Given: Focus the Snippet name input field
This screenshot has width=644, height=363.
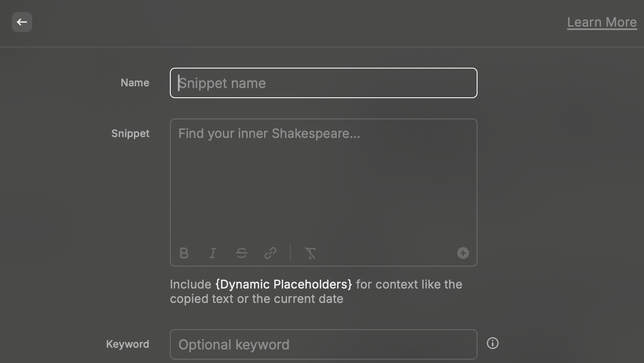Looking at the screenshot, I should [x=324, y=83].
